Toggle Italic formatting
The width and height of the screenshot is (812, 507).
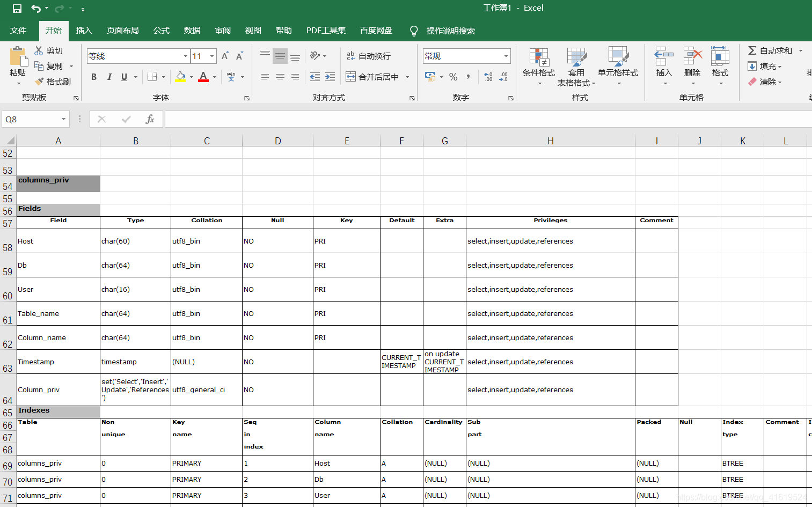pyautogui.click(x=109, y=77)
